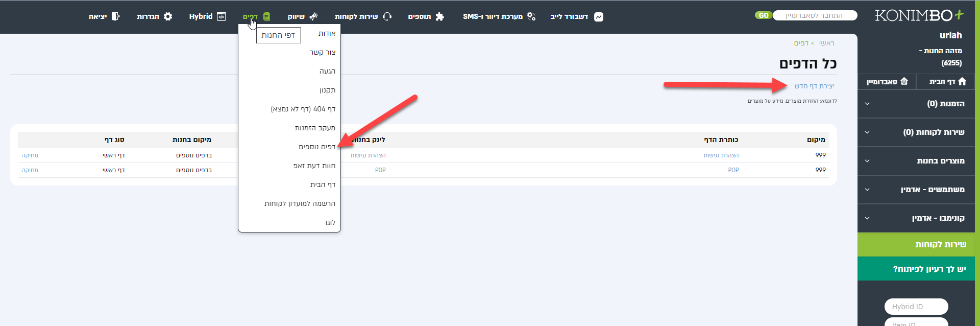
Task: Click the מיקום בחנות column header
Action: pos(192,140)
